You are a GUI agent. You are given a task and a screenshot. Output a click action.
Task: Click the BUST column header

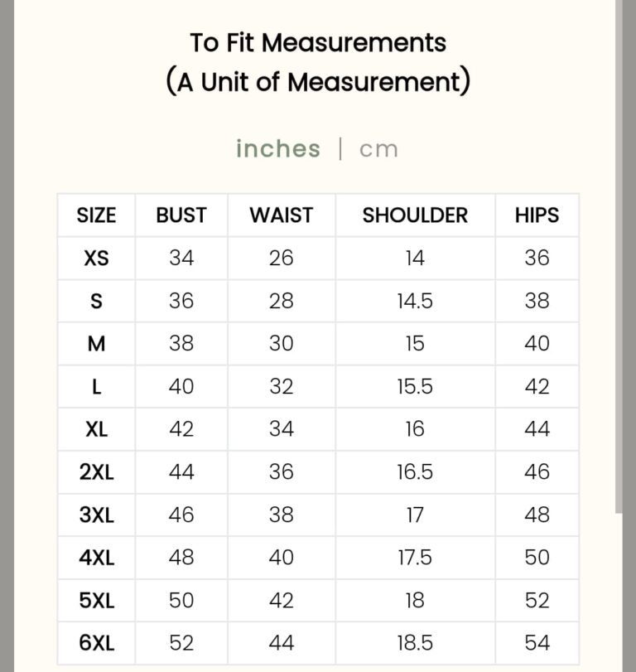pyautogui.click(x=181, y=215)
